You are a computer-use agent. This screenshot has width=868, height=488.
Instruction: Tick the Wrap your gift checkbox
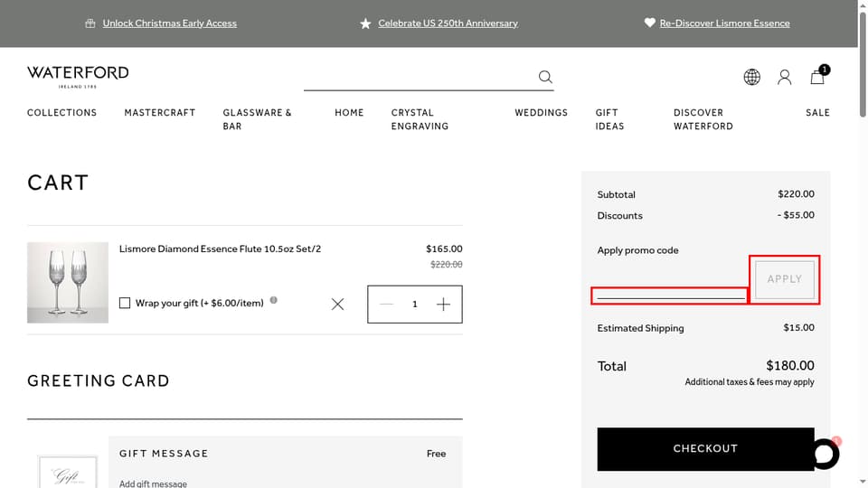[x=125, y=304]
